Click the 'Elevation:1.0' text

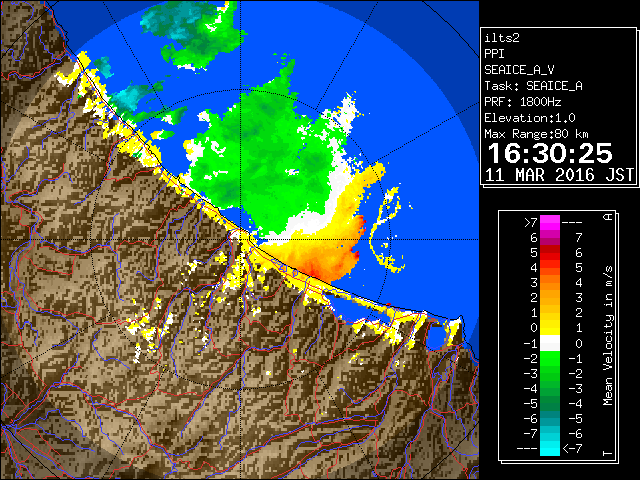[530, 118]
